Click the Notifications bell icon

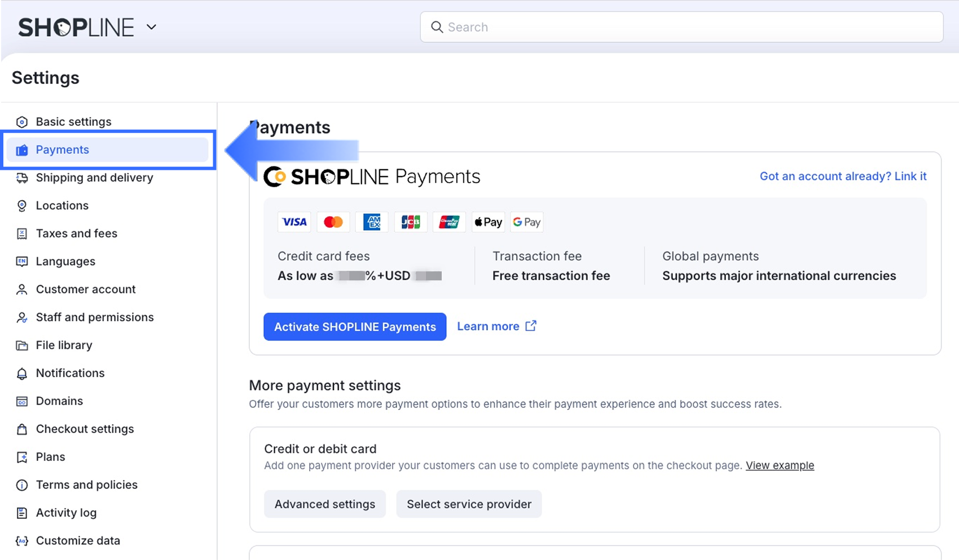(x=22, y=373)
